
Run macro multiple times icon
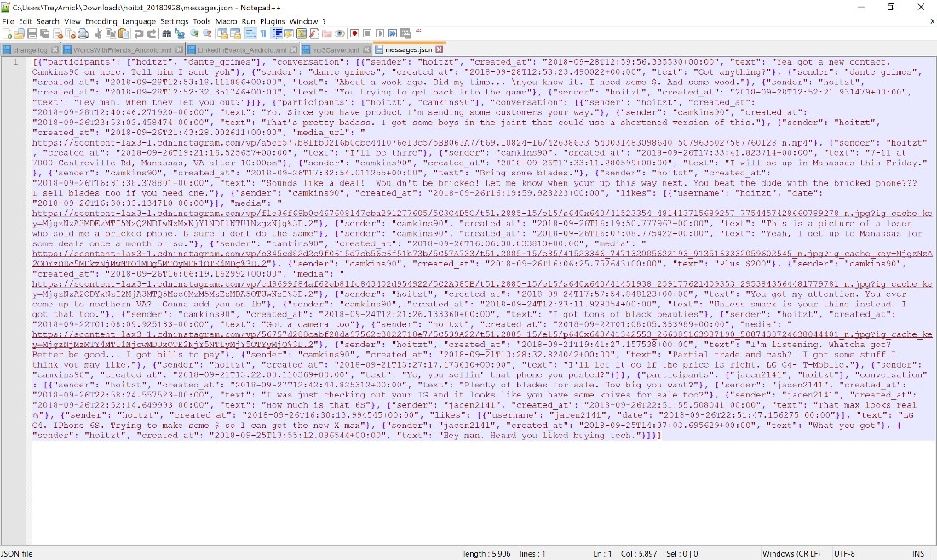pos(393,34)
